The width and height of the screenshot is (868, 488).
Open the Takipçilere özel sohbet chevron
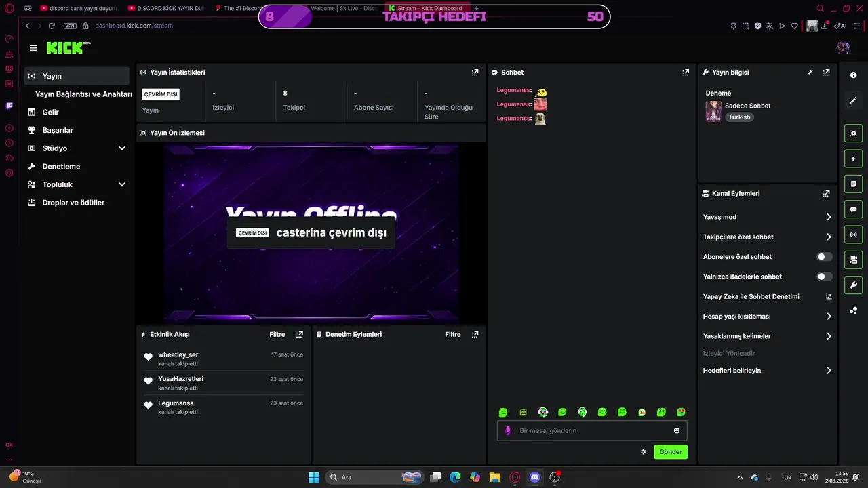(x=829, y=237)
